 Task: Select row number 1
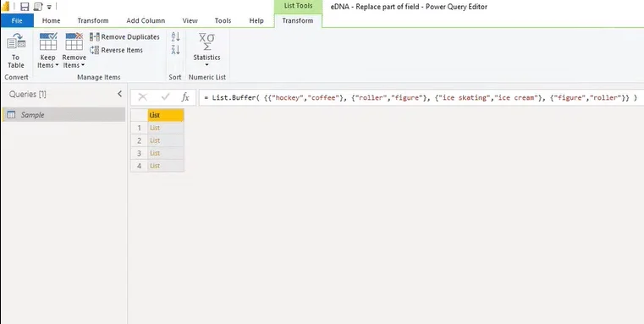[x=140, y=128]
